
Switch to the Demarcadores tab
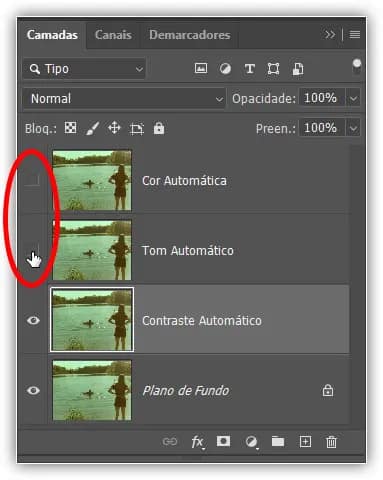tap(190, 35)
